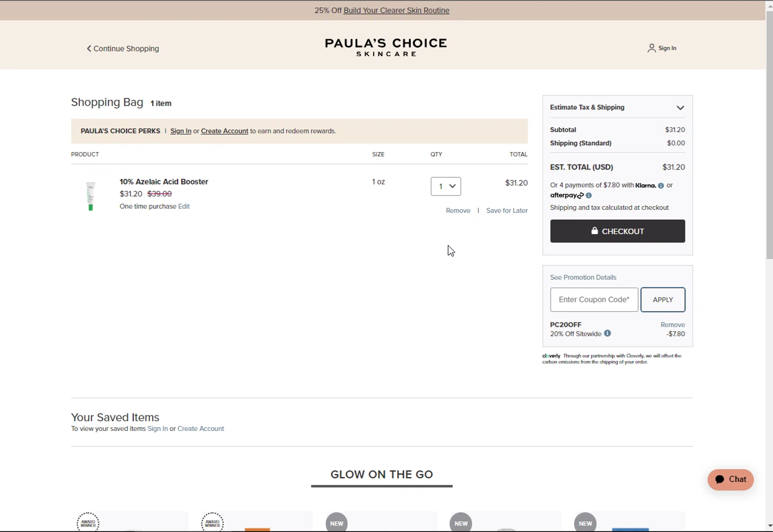773x532 pixels.
Task: Click the Paula's Choice Skincare logo
Action: pos(386,47)
